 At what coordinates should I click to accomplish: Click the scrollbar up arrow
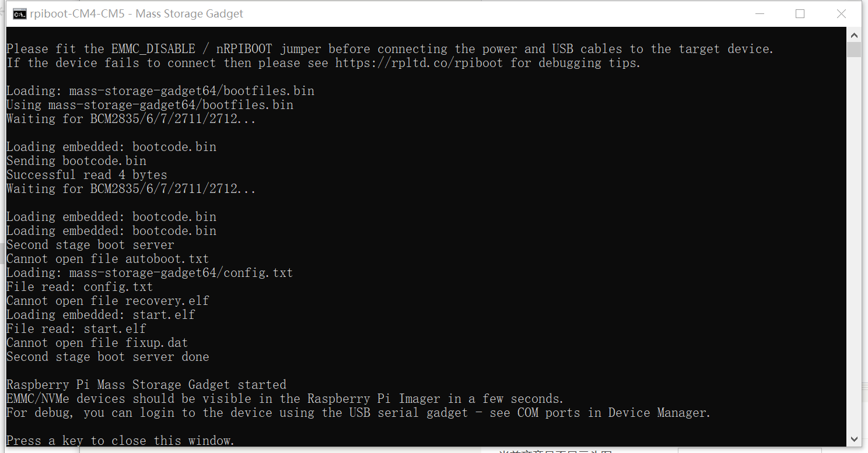coord(854,35)
